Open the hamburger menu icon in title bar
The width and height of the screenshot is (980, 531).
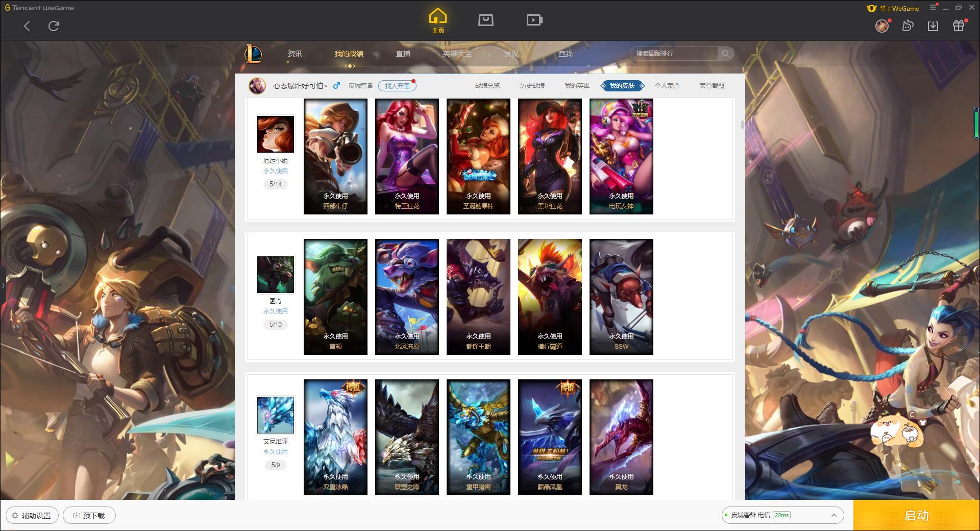point(933,8)
